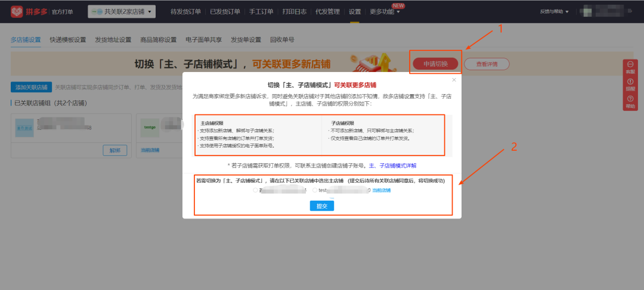
Task: Click the 子店铺权限 heading text
Action: 342,123
